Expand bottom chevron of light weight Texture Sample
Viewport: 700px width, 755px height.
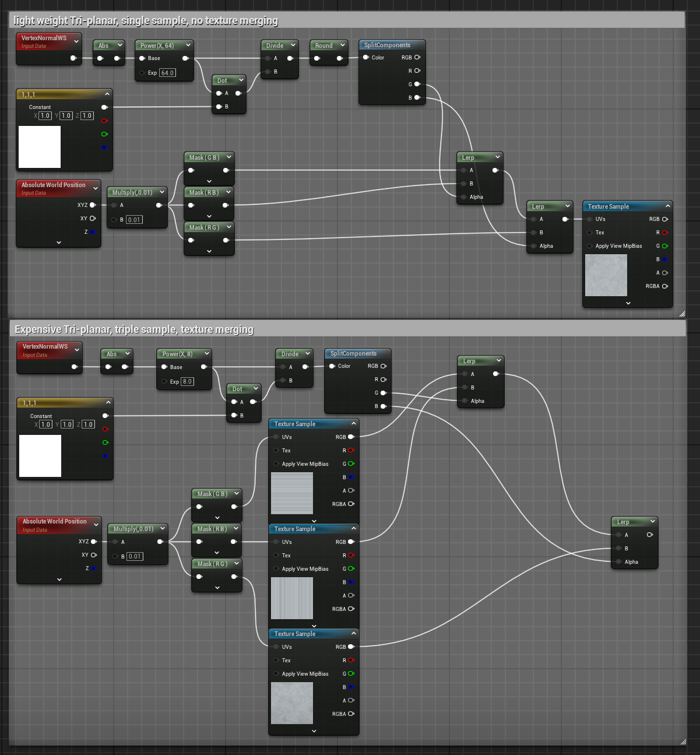point(628,303)
